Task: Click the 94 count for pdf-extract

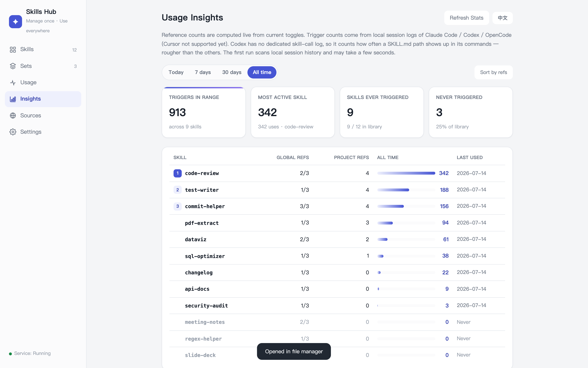Action: pos(445,223)
